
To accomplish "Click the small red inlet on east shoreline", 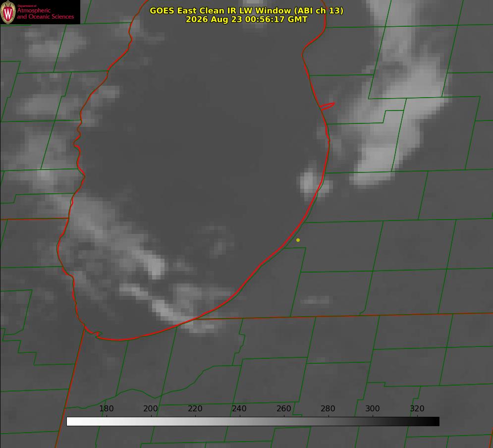I will pyautogui.click(x=328, y=106).
